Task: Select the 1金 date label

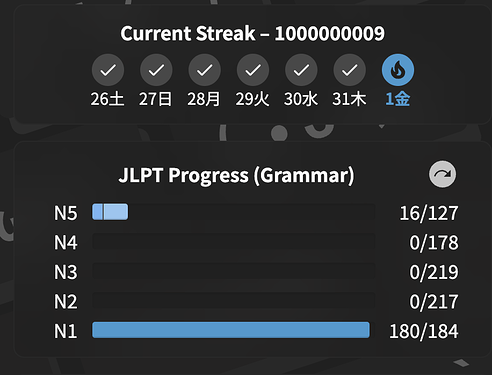Action: tap(398, 99)
